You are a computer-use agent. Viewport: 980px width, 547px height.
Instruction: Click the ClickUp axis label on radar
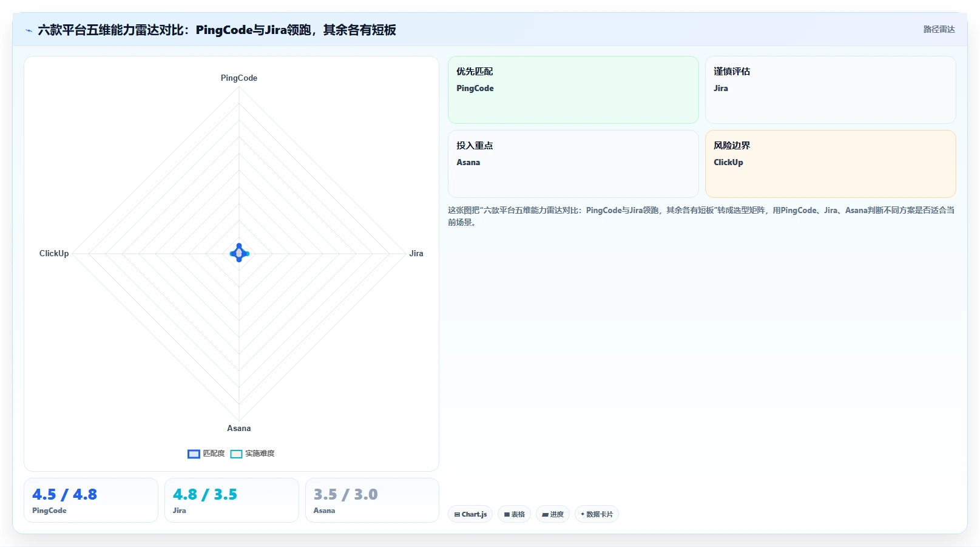click(54, 253)
